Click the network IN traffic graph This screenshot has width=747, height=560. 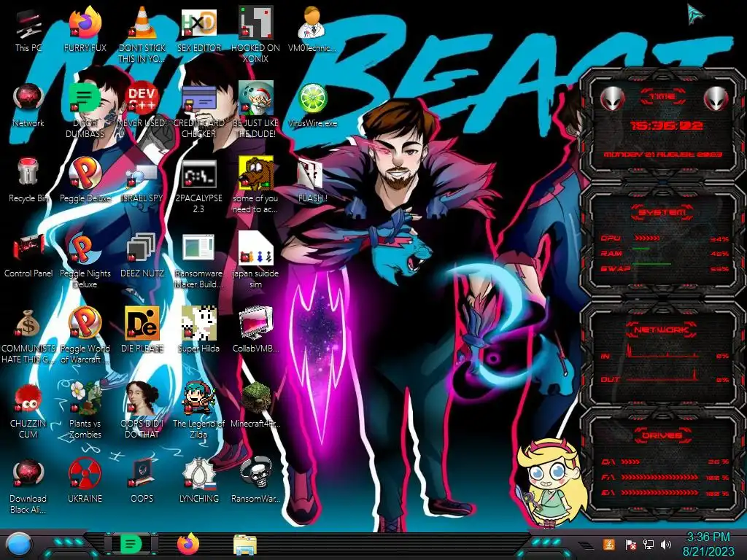point(662,351)
